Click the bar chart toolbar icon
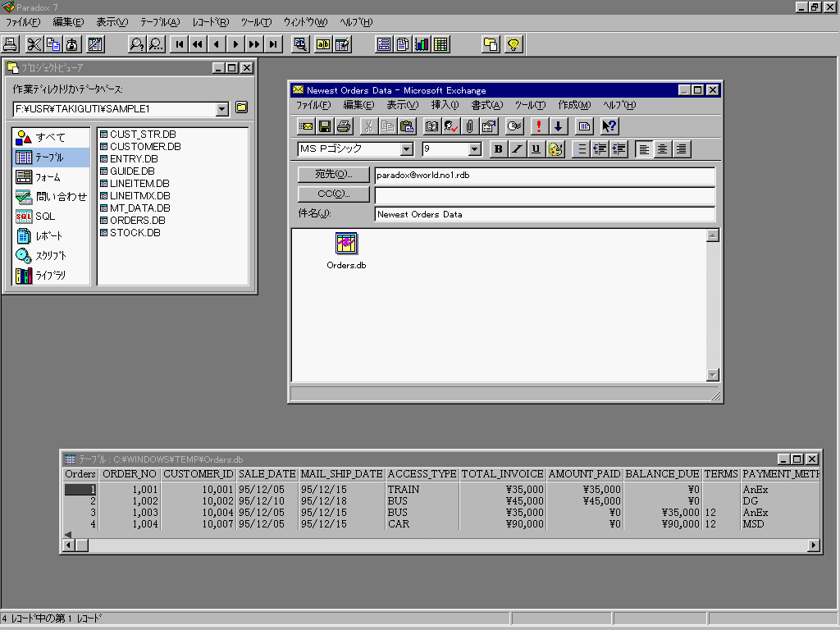Image resolution: width=840 pixels, height=630 pixels. tap(422, 44)
